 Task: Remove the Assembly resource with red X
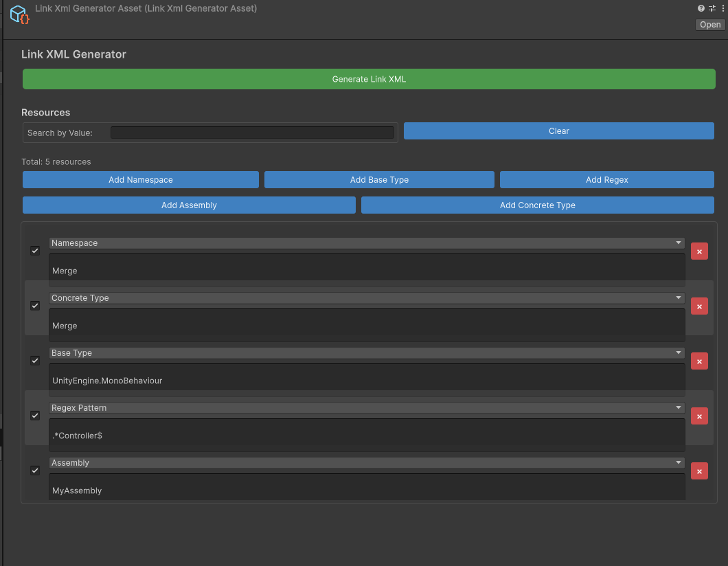(699, 471)
